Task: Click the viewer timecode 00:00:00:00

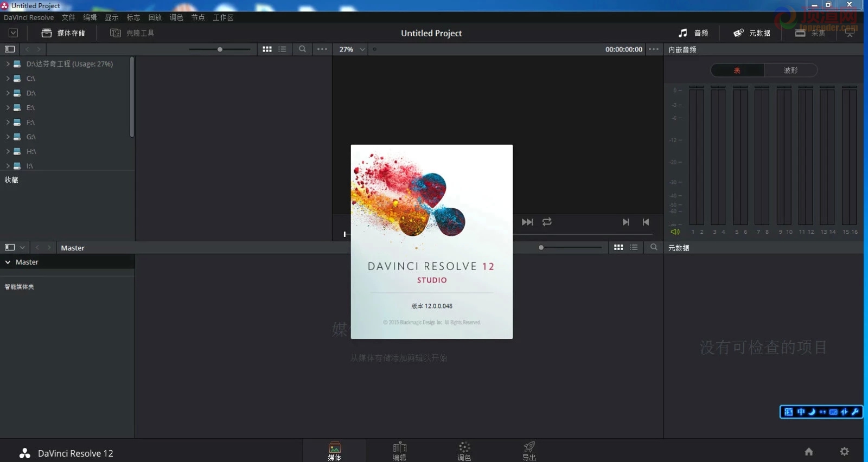Action: point(624,49)
